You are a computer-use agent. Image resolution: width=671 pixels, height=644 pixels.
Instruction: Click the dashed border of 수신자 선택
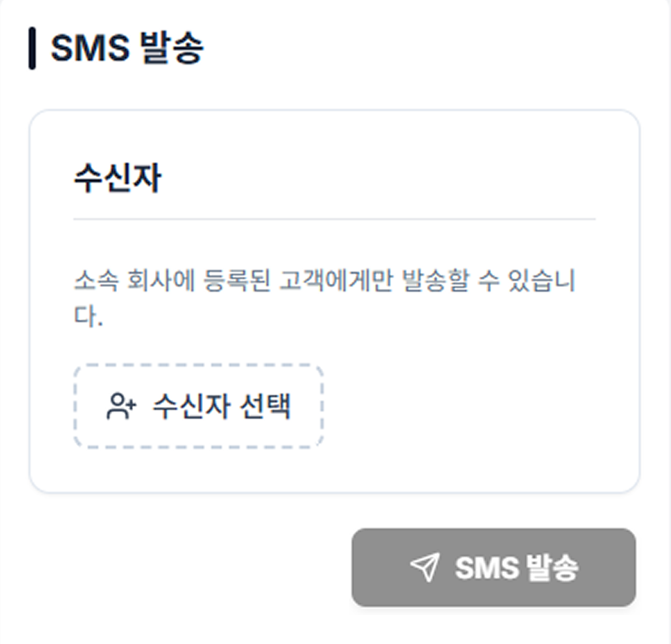tap(199, 366)
